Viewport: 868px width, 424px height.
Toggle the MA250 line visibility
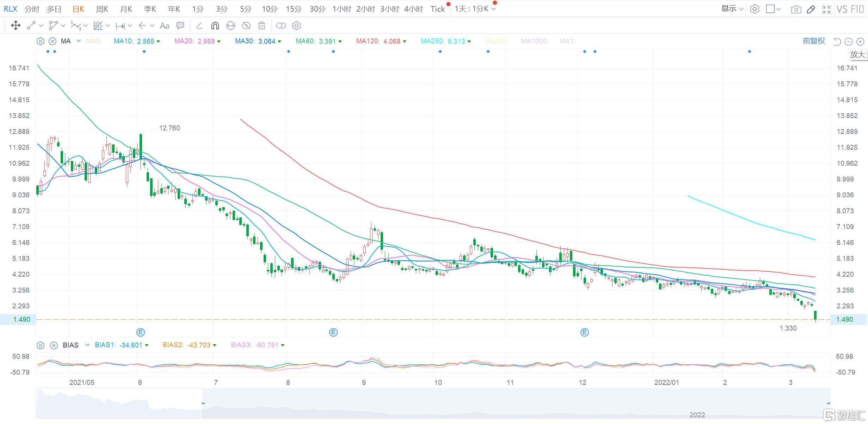pos(446,41)
